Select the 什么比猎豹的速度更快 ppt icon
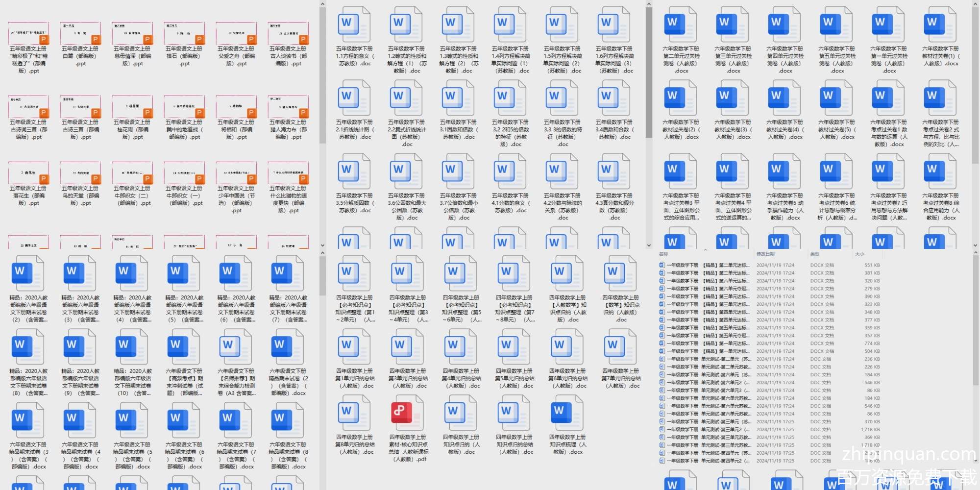 click(x=288, y=172)
